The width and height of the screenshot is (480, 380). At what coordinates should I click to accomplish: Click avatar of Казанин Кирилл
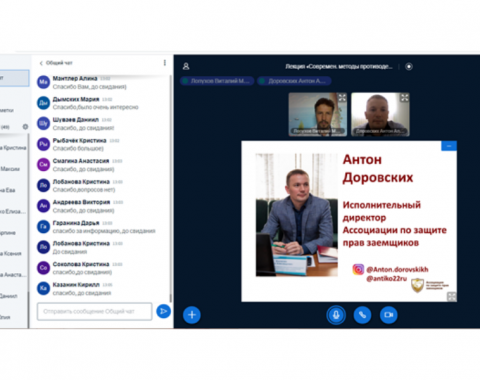[x=43, y=289]
